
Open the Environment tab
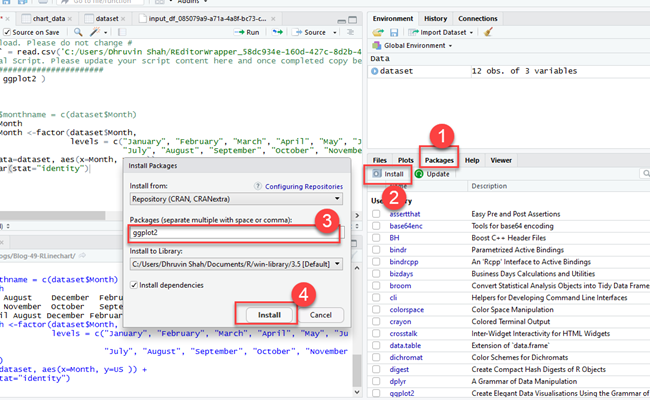pyautogui.click(x=393, y=18)
